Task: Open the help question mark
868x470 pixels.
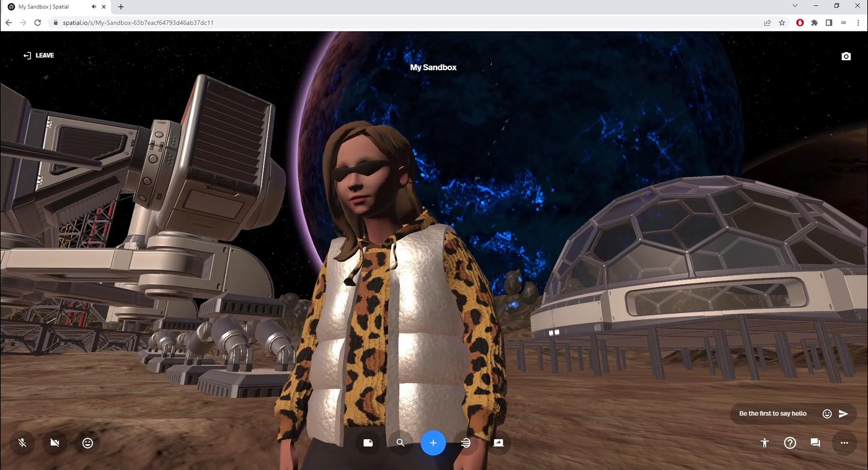Action: [790, 443]
